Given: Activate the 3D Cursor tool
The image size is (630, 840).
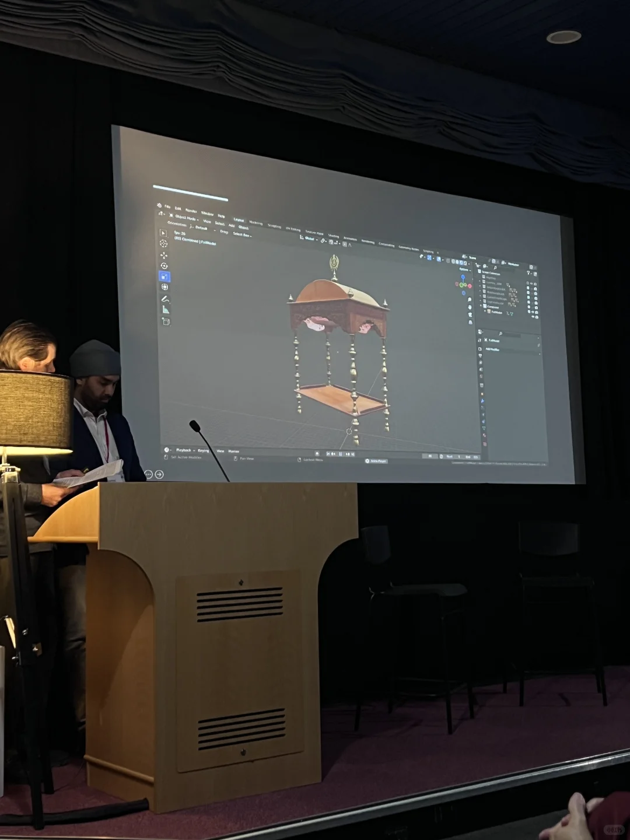Looking at the screenshot, I should (163, 243).
